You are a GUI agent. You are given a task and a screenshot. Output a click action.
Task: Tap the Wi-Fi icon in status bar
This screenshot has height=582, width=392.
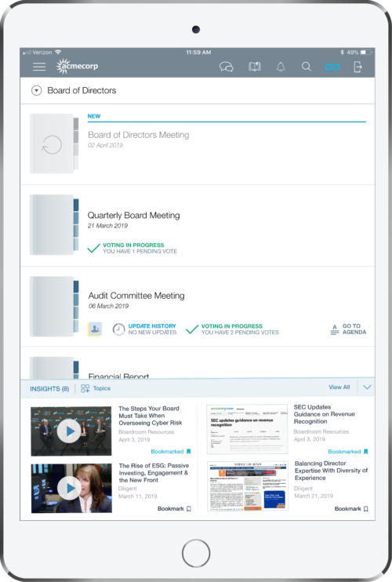click(x=58, y=52)
